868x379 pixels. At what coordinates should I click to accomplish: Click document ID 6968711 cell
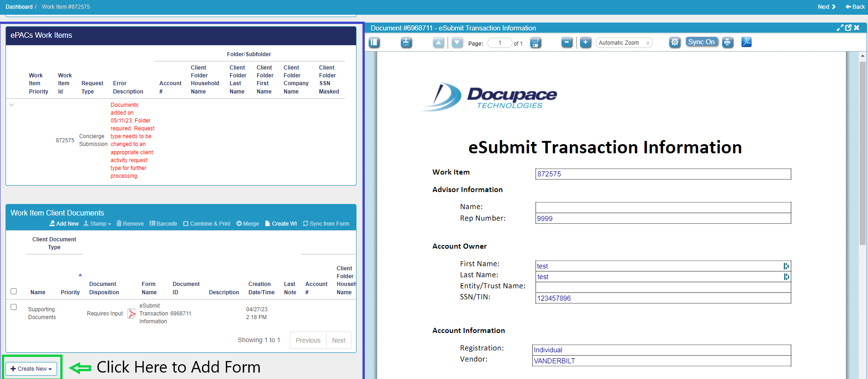[181, 314]
